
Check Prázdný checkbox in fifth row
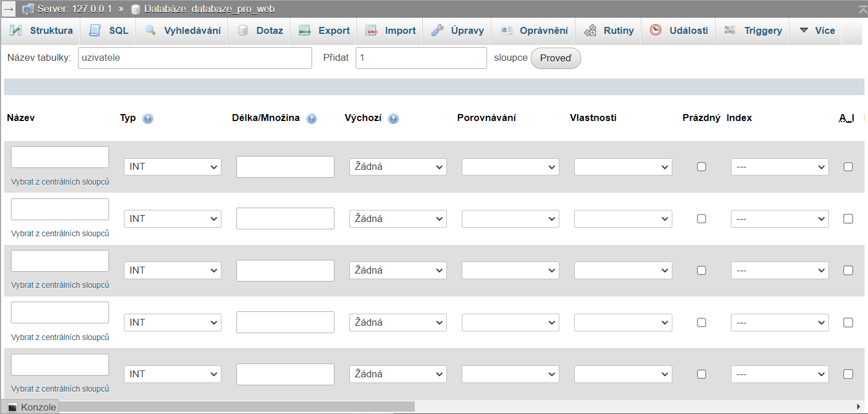point(701,374)
